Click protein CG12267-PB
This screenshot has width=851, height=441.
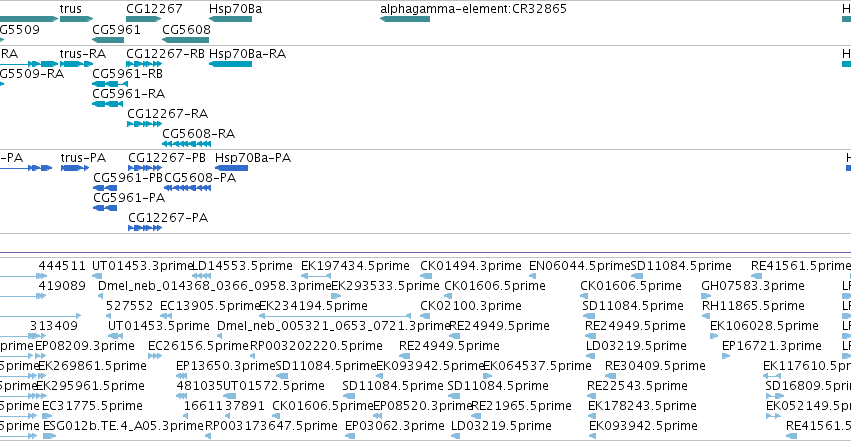pyautogui.click(x=167, y=158)
